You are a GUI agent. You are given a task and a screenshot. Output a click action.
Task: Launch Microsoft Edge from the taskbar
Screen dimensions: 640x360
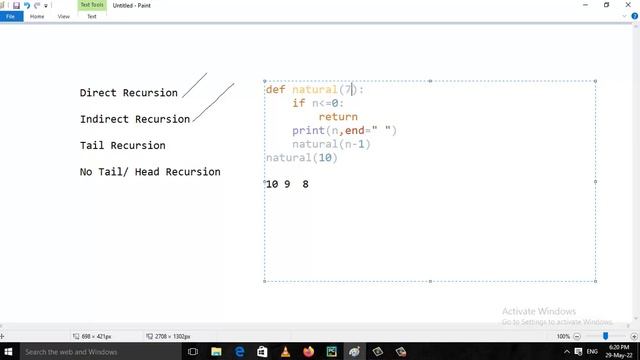click(240, 351)
